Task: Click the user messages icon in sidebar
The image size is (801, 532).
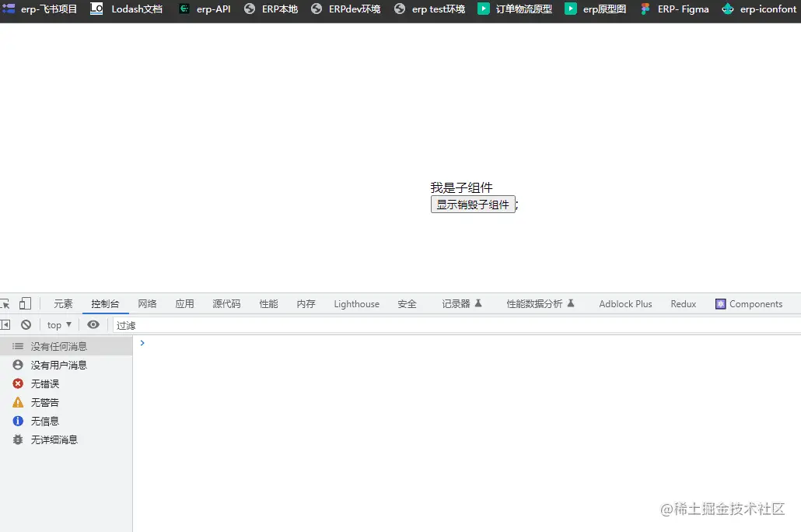Action: click(x=18, y=365)
